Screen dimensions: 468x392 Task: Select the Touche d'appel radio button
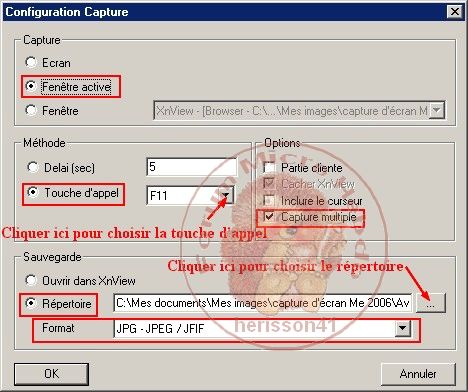click(x=33, y=192)
